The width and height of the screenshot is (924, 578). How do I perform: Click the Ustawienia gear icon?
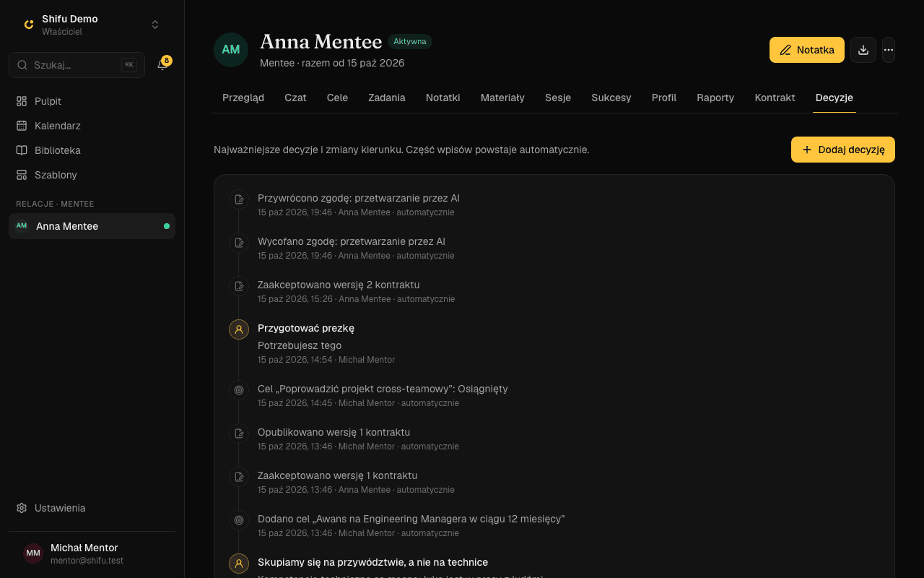click(x=22, y=508)
